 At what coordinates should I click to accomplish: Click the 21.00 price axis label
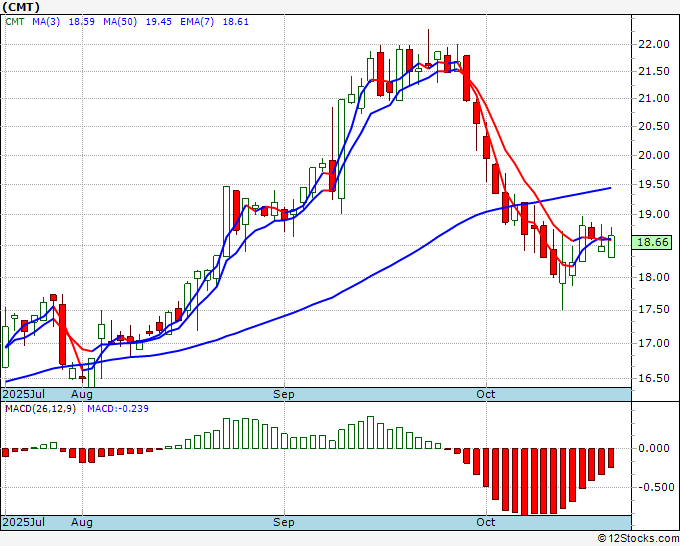tap(654, 98)
